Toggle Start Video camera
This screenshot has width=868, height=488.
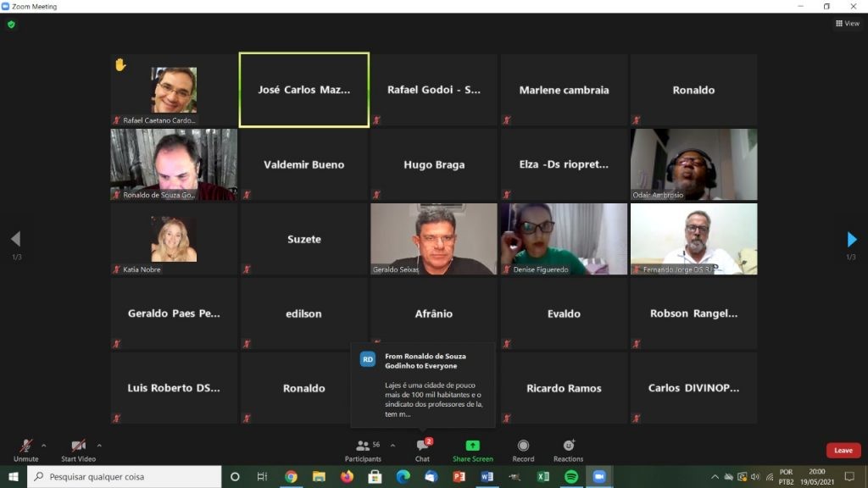[78, 448]
